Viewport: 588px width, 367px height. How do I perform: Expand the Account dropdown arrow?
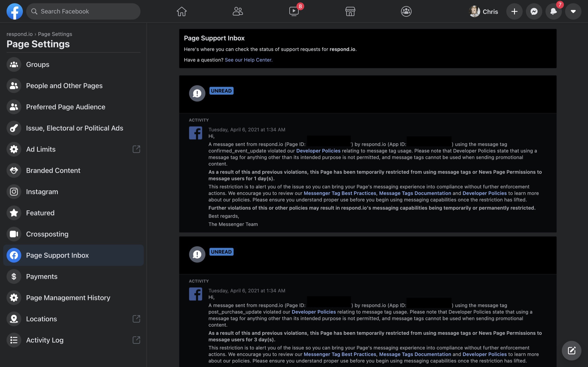click(573, 11)
